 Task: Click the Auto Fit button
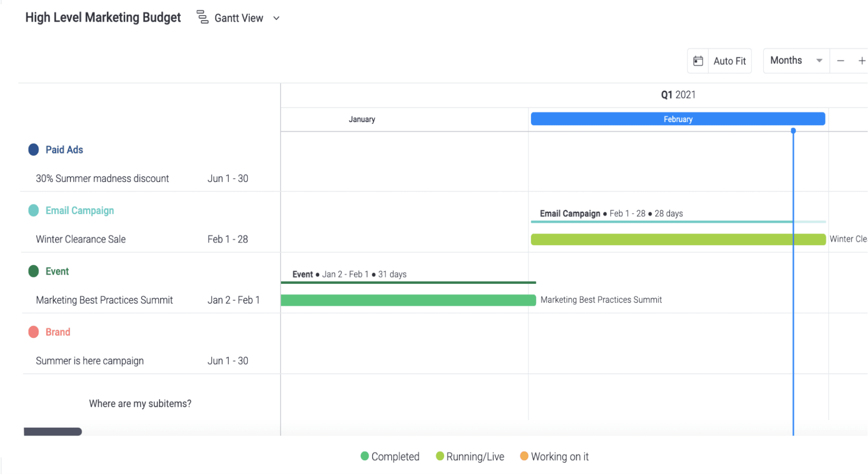coord(729,61)
